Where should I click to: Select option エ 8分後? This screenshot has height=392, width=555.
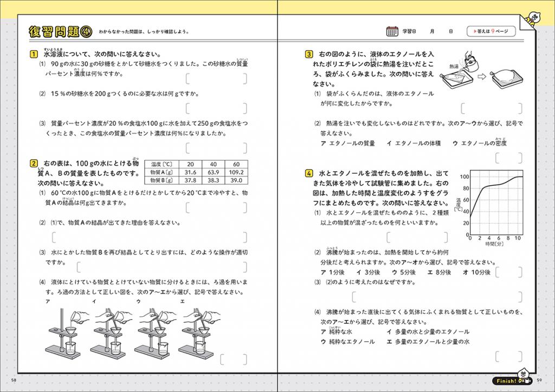(439, 272)
